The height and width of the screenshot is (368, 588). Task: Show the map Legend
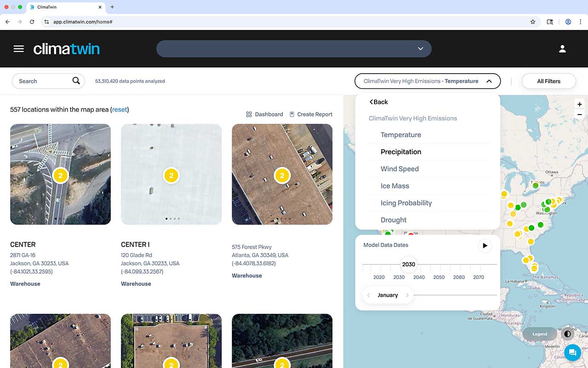click(540, 334)
